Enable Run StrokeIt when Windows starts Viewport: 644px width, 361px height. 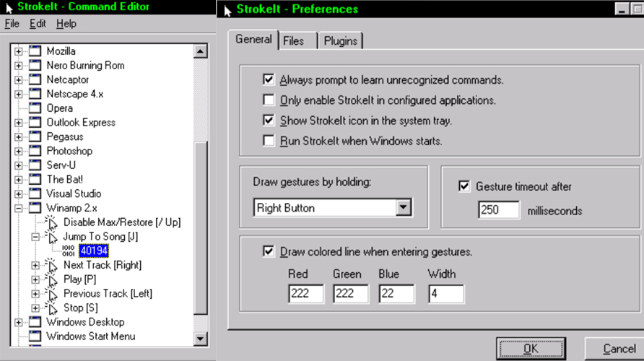[269, 141]
